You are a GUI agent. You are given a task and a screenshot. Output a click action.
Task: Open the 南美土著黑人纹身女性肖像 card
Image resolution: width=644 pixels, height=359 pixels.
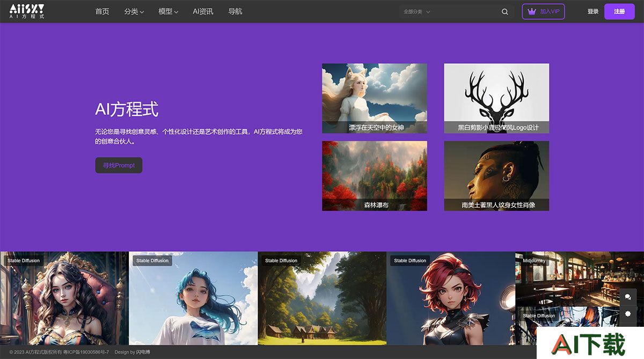tap(496, 175)
